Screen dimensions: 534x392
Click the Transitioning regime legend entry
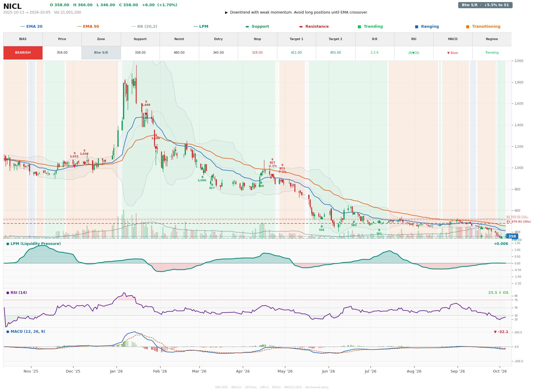pos(483,27)
